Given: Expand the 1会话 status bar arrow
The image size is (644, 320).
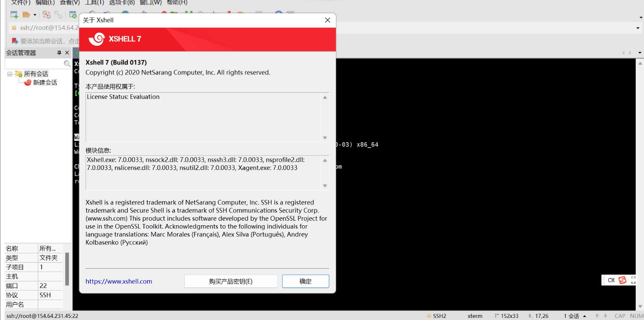Looking at the screenshot, I should (585, 316).
